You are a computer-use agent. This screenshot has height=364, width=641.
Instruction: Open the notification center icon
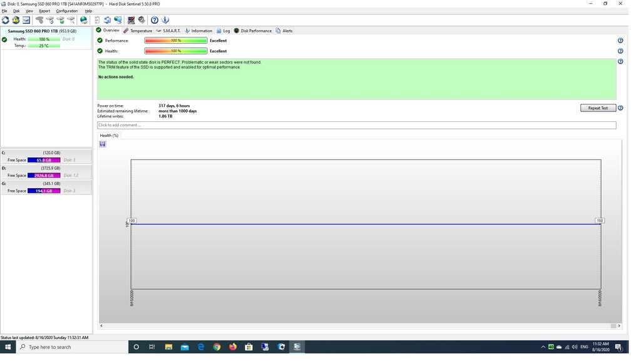pyautogui.click(x=619, y=347)
